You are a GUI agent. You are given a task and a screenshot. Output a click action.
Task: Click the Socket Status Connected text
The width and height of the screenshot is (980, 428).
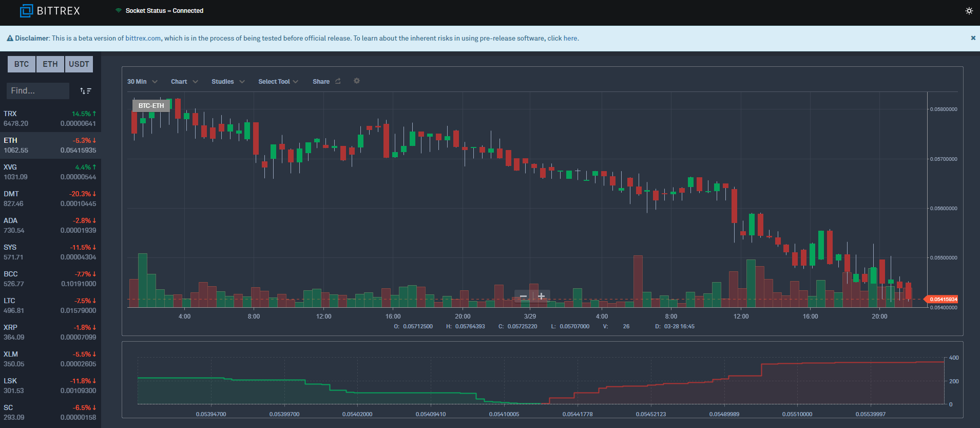164,11
